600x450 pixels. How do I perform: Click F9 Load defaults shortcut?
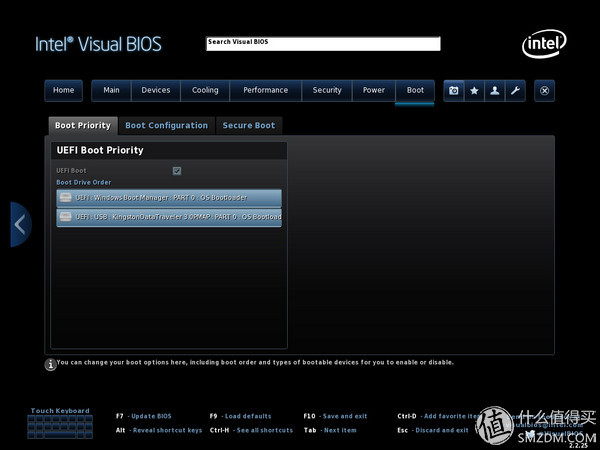[x=240, y=416]
